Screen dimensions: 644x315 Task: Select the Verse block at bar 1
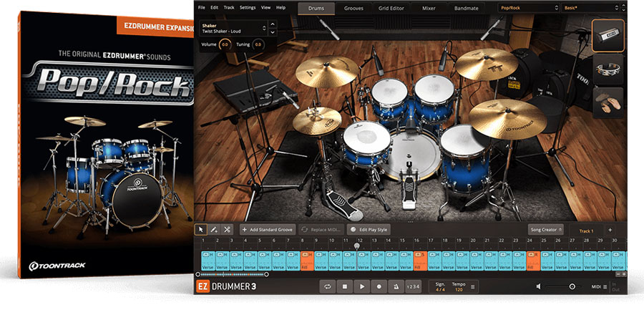pyautogui.click(x=208, y=261)
